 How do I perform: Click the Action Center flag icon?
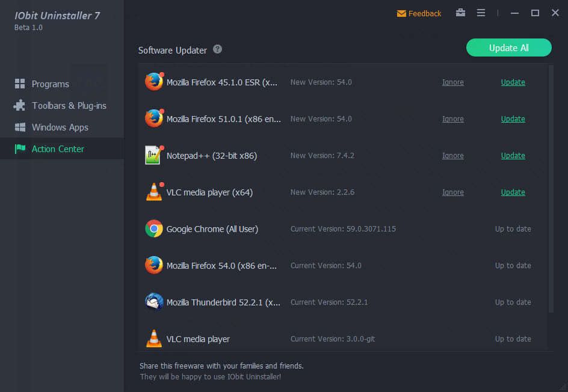point(20,149)
